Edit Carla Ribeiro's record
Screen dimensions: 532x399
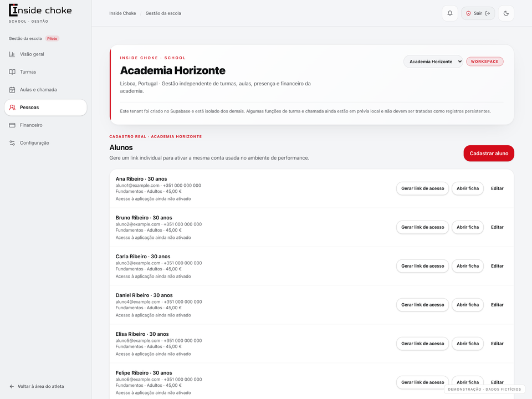497,266
